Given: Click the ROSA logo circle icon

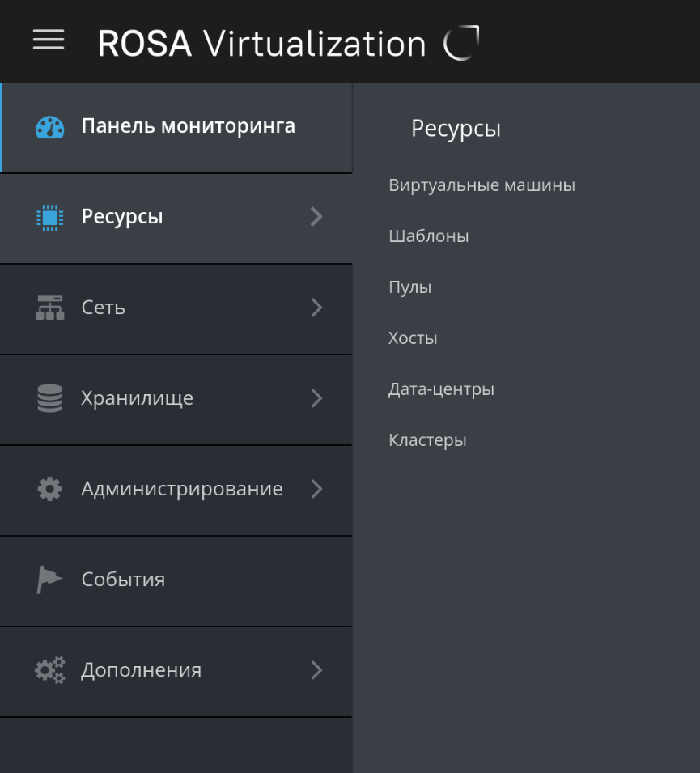Looking at the screenshot, I should [x=461, y=43].
